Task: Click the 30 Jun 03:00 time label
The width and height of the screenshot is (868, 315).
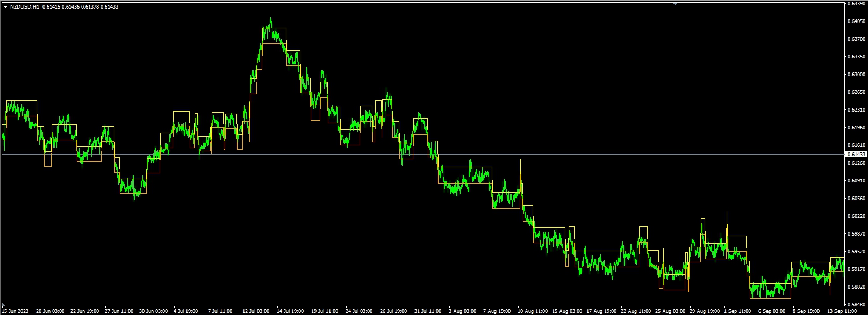Action: click(154, 311)
